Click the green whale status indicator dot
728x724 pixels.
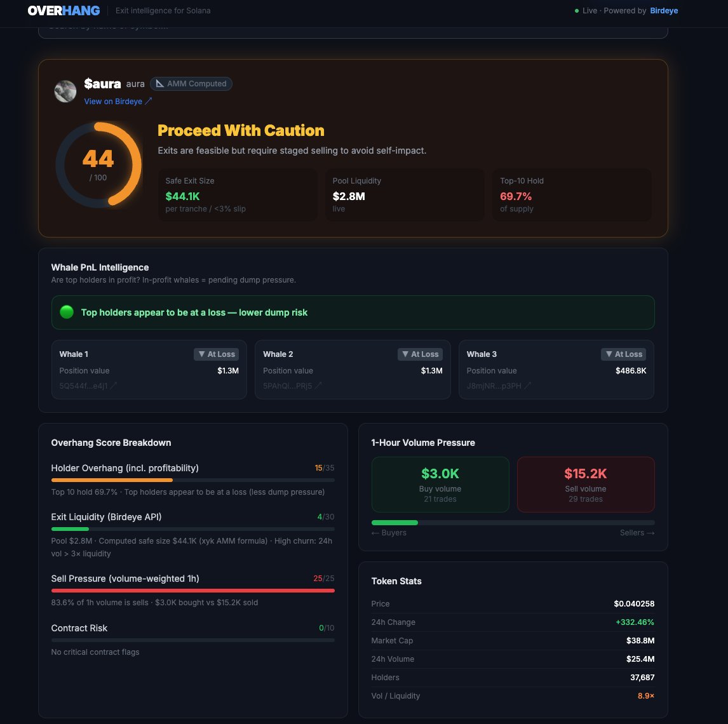(67, 312)
